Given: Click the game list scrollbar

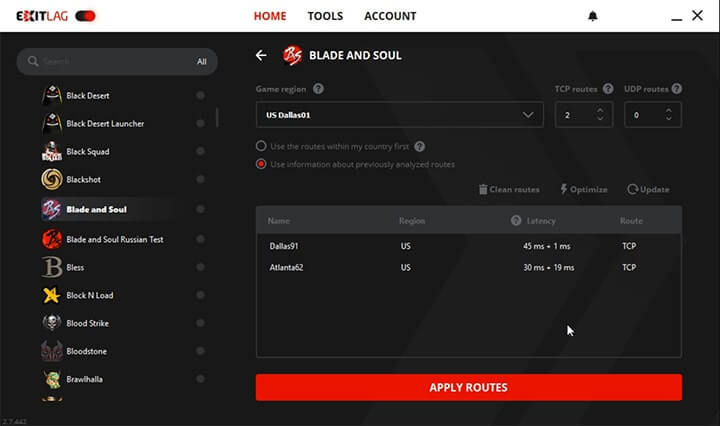Looking at the screenshot, I should tap(217, 115).
